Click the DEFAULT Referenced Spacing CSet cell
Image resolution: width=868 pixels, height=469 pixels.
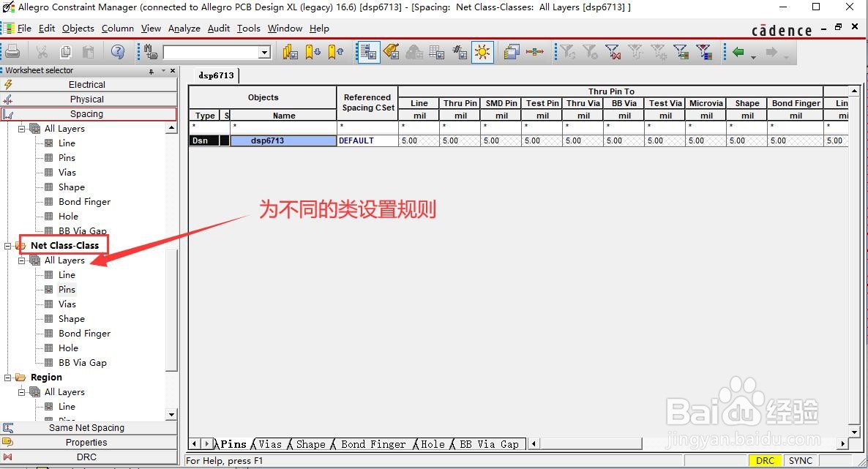click(367, 140)
